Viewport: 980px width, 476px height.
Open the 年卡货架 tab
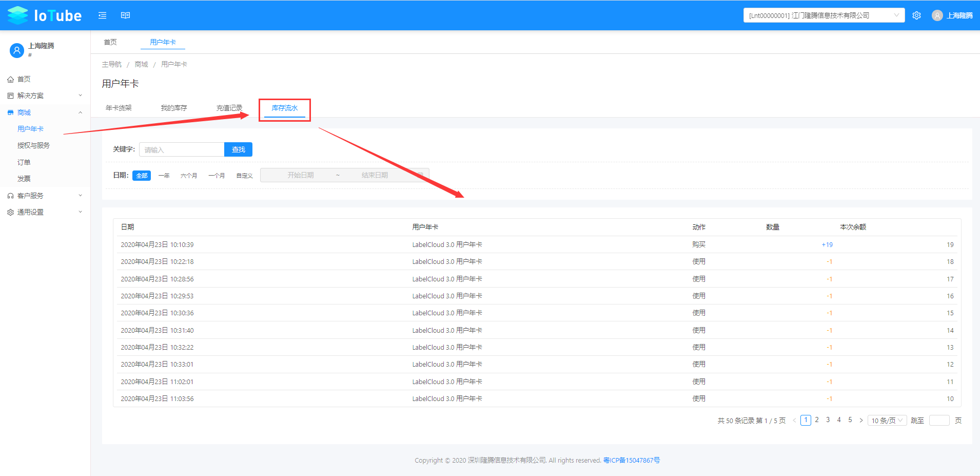pos(119,108)
